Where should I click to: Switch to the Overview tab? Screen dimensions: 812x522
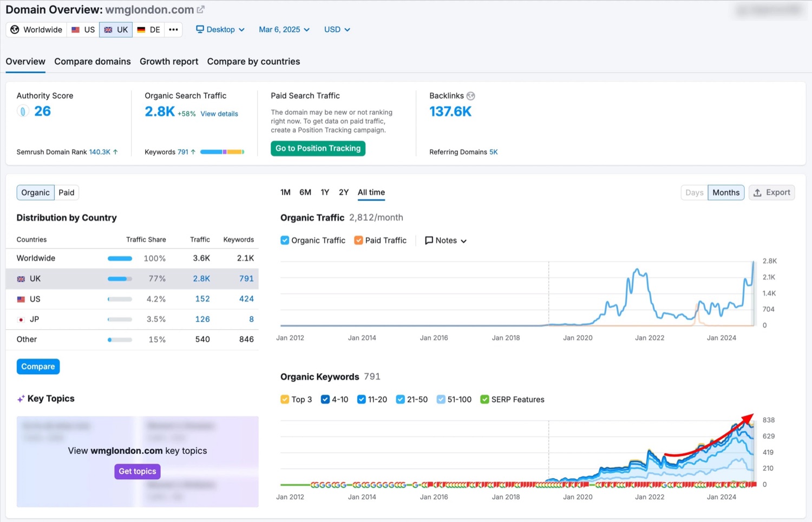(25, 62)
